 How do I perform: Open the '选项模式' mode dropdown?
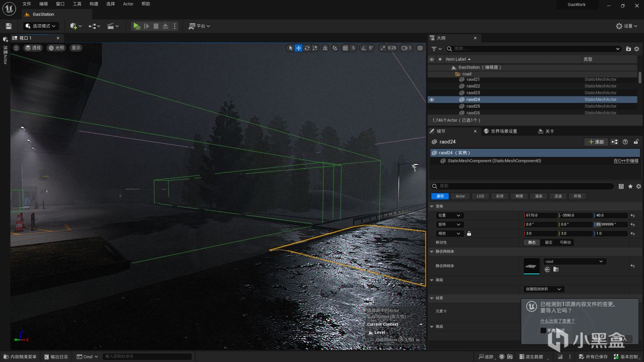pyautogui.click(x=41, y=26)
